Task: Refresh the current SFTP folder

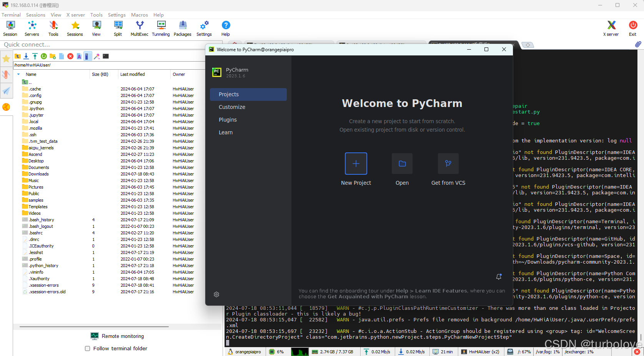Action: point(44,56)
